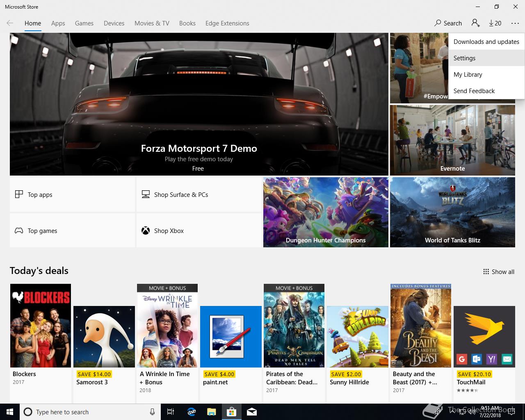
Task: Open the Games tab
Action: (x=84, y=23)
